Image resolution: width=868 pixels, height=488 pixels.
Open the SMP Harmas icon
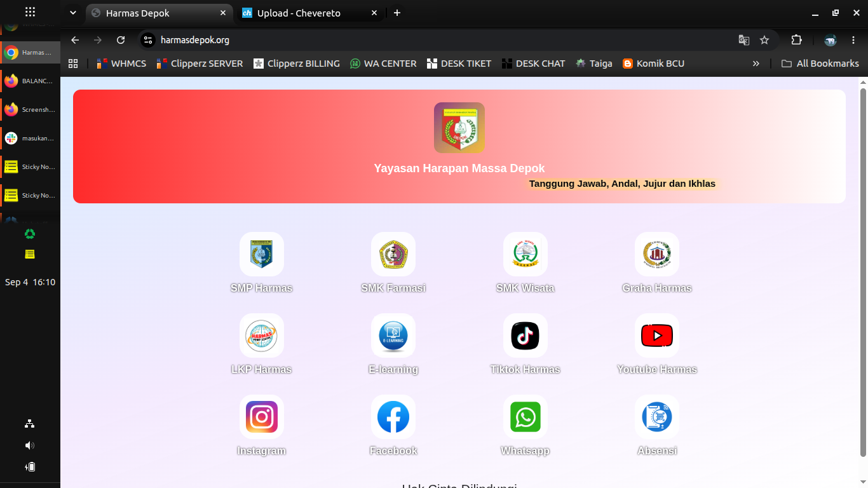tap(262, 254)
